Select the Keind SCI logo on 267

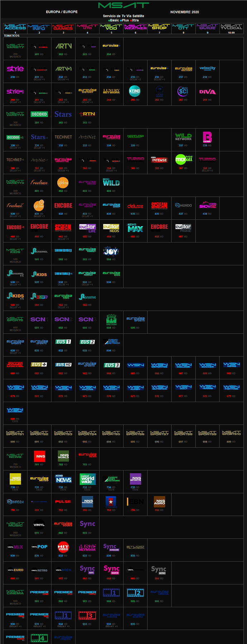(x=183, y=91)
